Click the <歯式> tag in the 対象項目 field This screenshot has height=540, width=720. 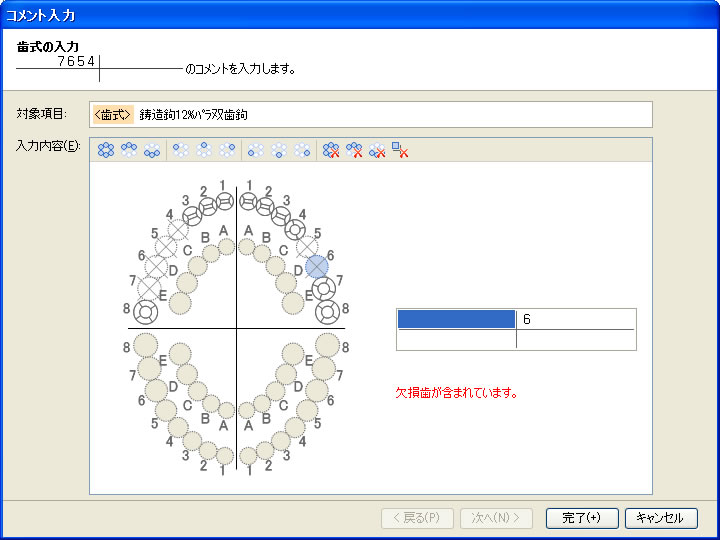tap(113, 115)
